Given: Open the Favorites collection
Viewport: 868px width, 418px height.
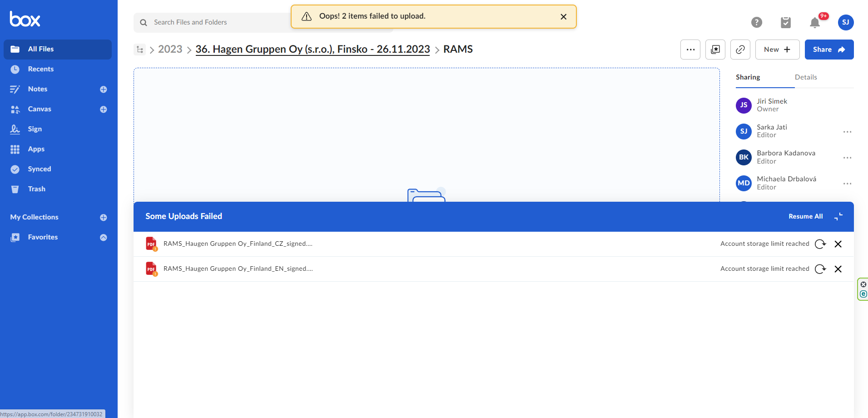Looking at the screenshot, I should click(x=43, y=237).
